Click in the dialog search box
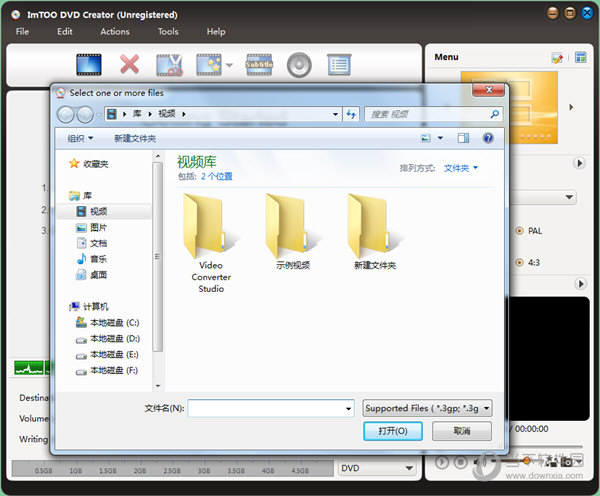Viewport: 600px width, 496px height. point(427,114)
